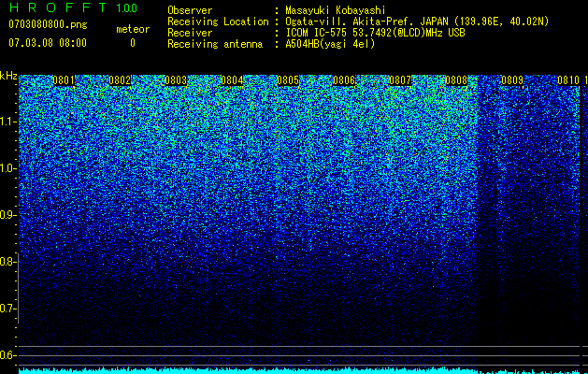Click the 0.7 frequency axis label
Screen dimensions: 588x374
7,309
